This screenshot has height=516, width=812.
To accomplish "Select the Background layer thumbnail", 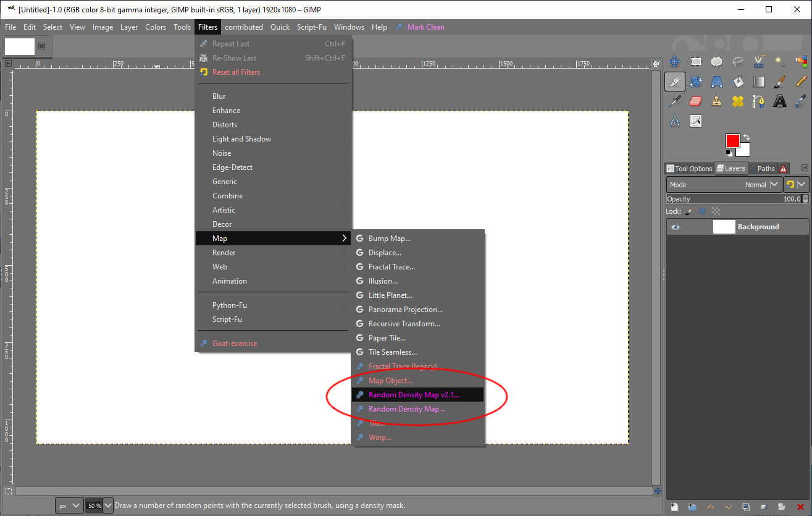I will (x=724, y=227).
